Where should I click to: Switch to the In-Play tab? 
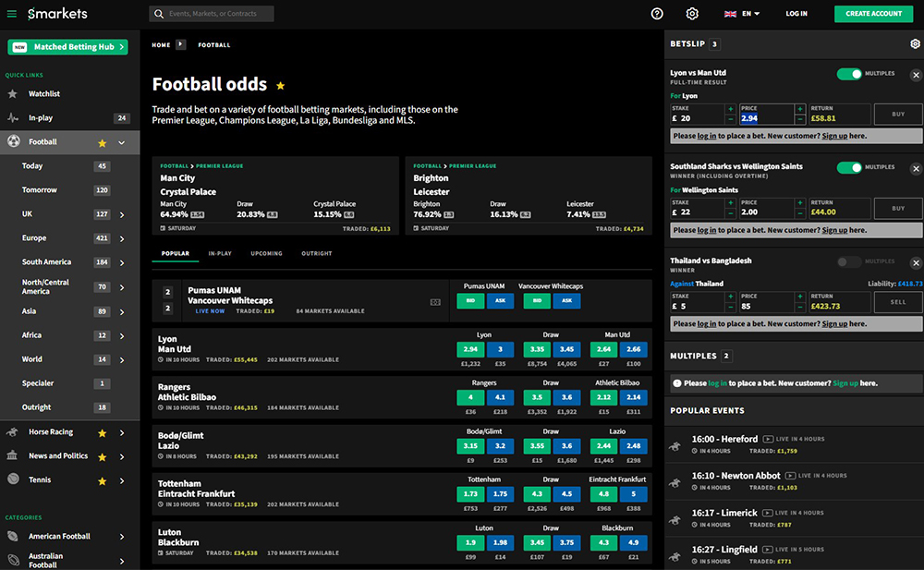(220, 253)
